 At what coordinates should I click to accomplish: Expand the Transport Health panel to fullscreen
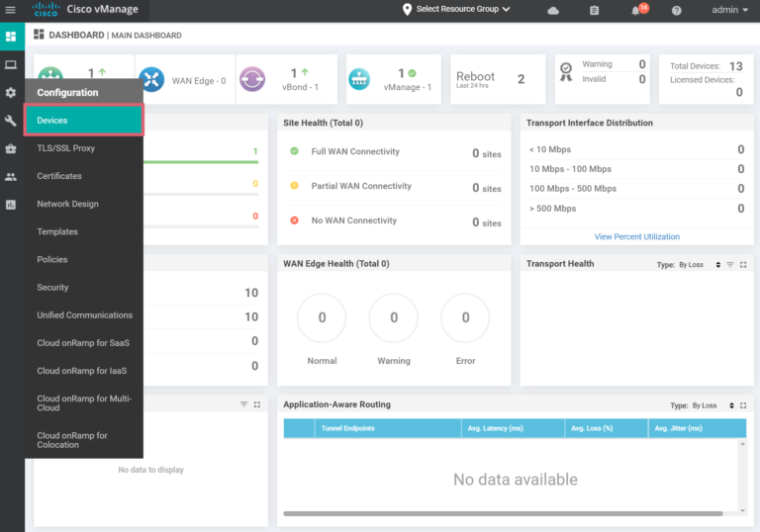click(x=743, y=265)
